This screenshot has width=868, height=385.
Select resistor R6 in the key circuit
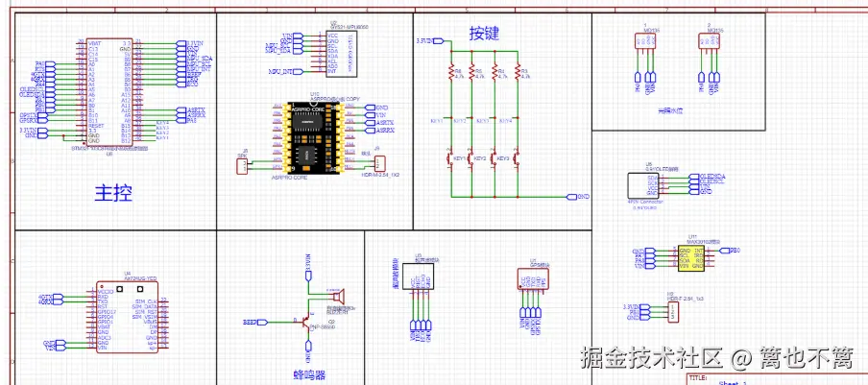[451, 71]
